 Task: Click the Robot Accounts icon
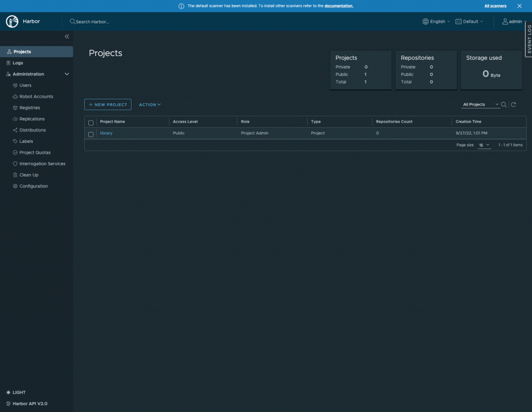pyautogui.click(x=15, y=97)
